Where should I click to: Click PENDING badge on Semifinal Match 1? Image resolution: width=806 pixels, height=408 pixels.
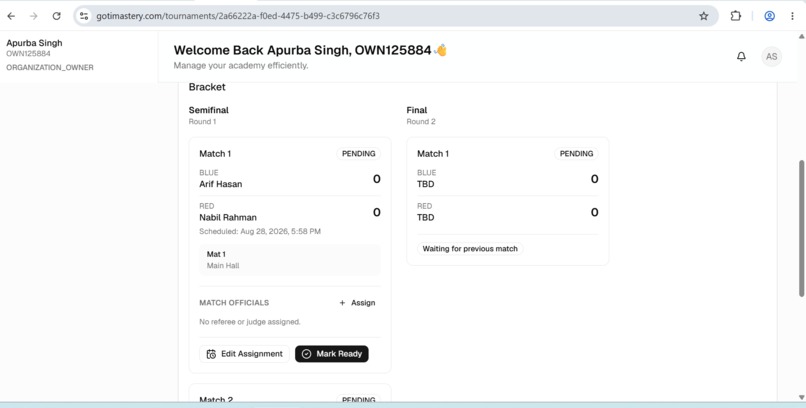359,154
